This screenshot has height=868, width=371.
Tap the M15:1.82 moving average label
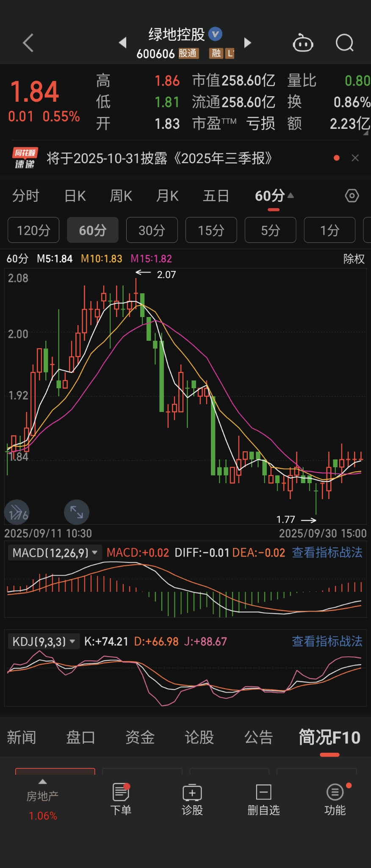151,259
